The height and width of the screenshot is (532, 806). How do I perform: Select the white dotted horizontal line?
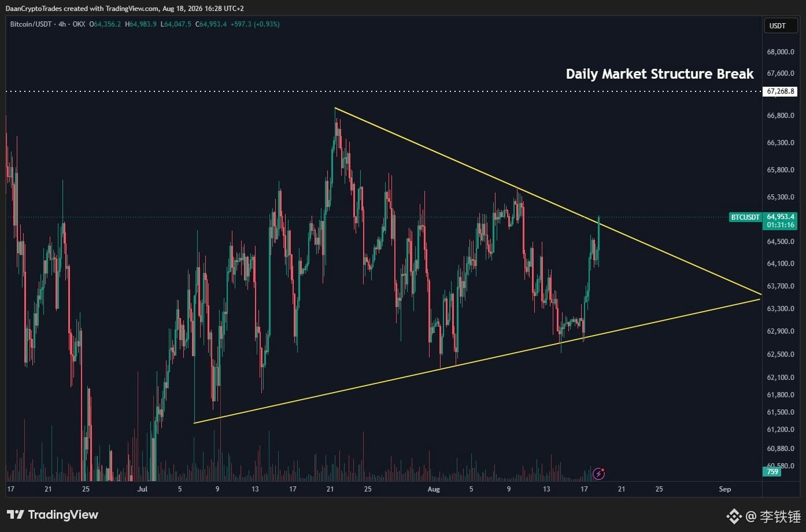click(x=384, y=91)
